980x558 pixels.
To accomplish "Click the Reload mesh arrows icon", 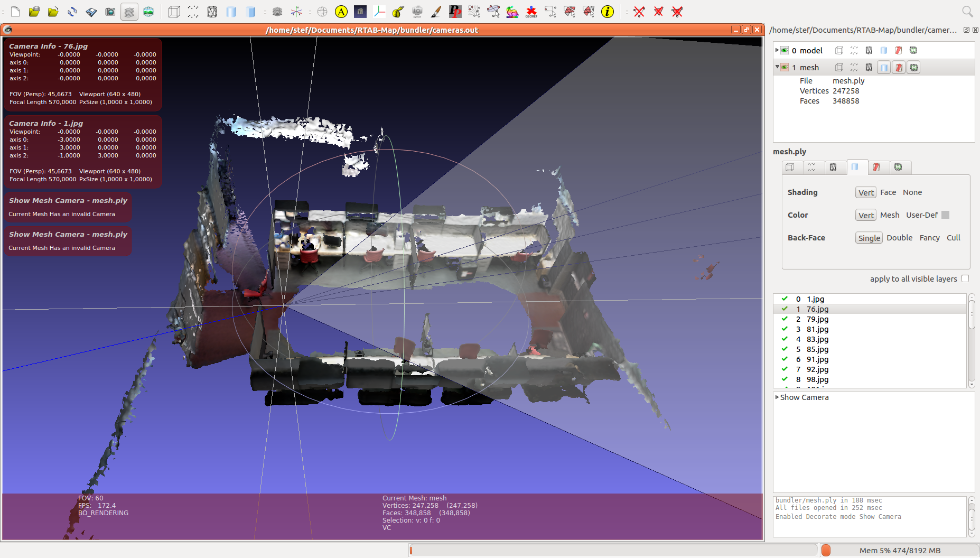I will coord(72,12).
